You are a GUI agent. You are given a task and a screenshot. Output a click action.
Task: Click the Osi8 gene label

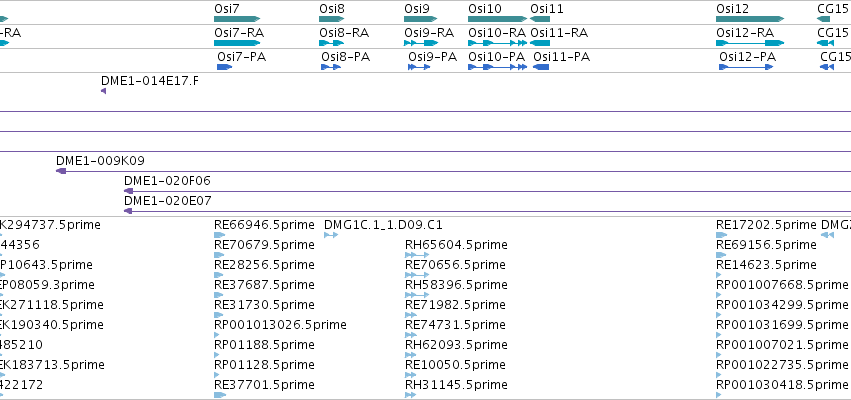[332, 9]
